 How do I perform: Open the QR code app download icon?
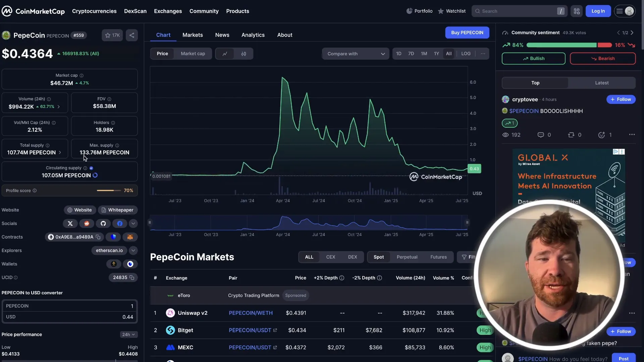[x=577, y=11]
